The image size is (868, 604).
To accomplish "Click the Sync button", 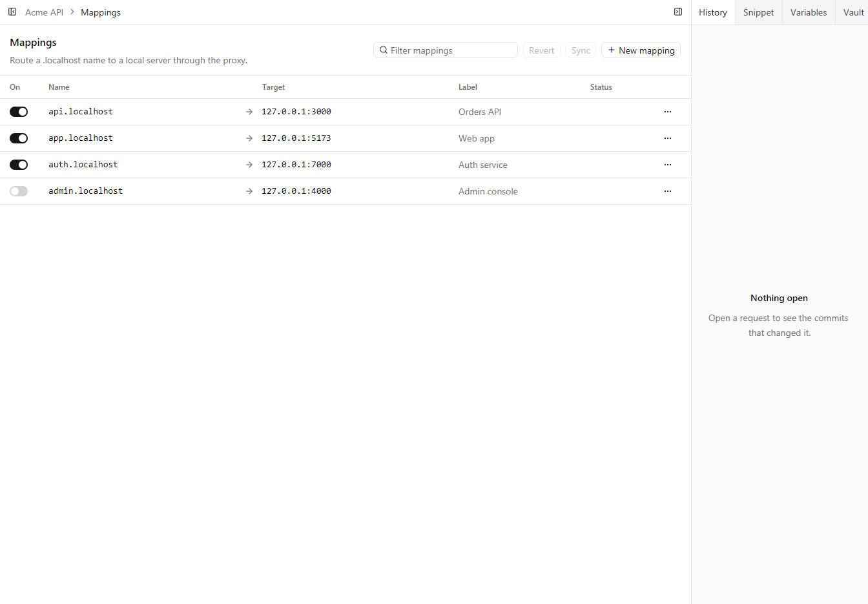I will pos(581,50).
